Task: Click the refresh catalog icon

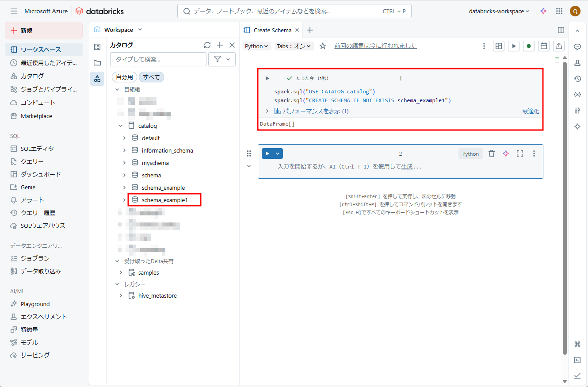Action: tap(207, 45)
